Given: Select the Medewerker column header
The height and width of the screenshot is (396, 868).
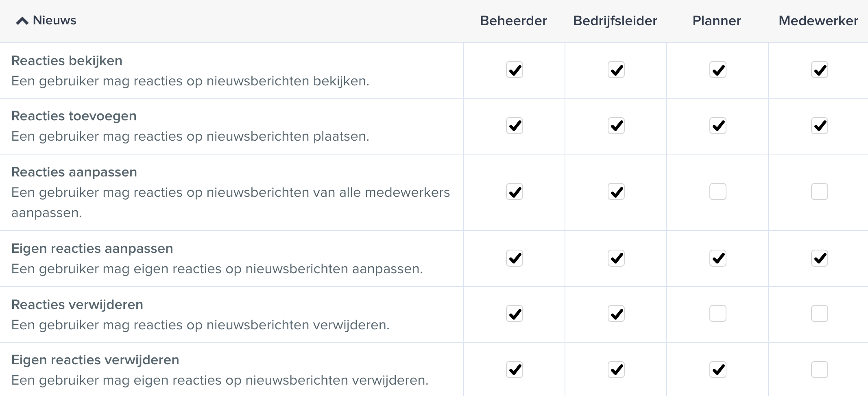Looking at the screenshot, I should pos(818,21).
